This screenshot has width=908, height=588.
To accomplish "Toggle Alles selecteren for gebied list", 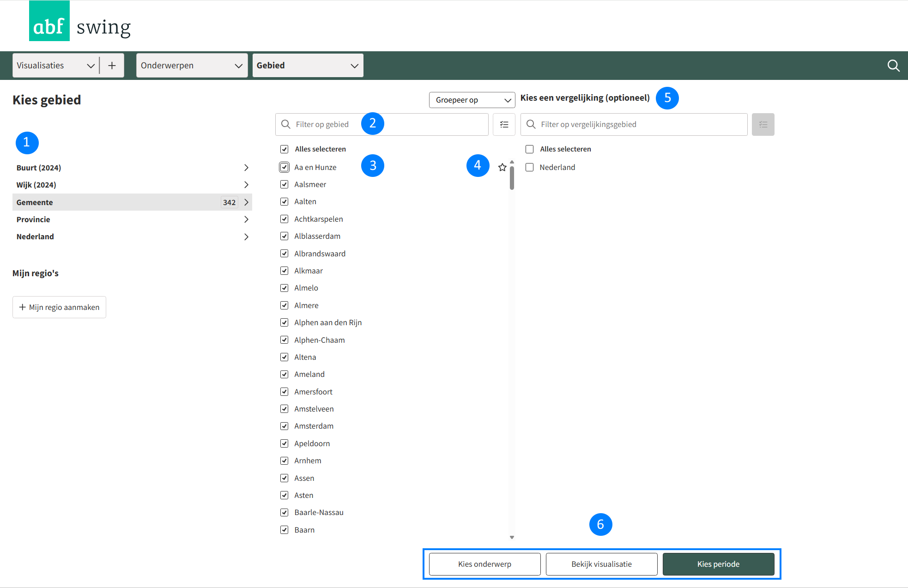I will pos(285,149).
